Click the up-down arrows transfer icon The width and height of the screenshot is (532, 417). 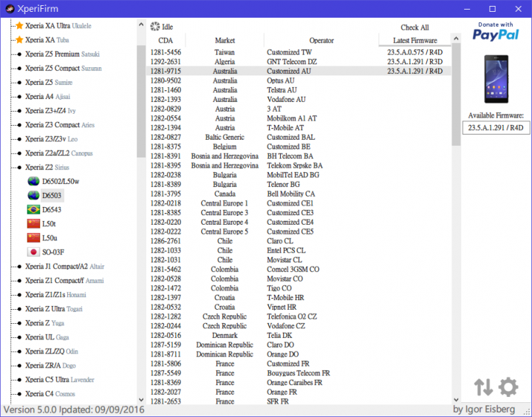pos(483,387)
